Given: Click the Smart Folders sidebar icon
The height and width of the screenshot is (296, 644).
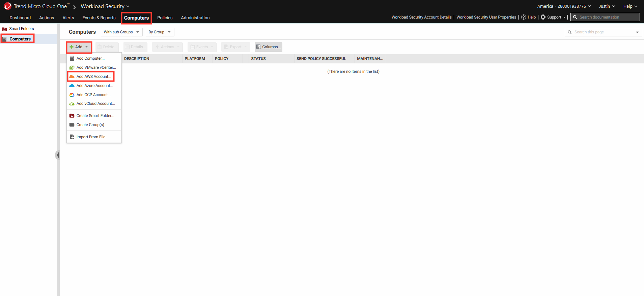Looking at the screenshot, I should pos(4,29).
